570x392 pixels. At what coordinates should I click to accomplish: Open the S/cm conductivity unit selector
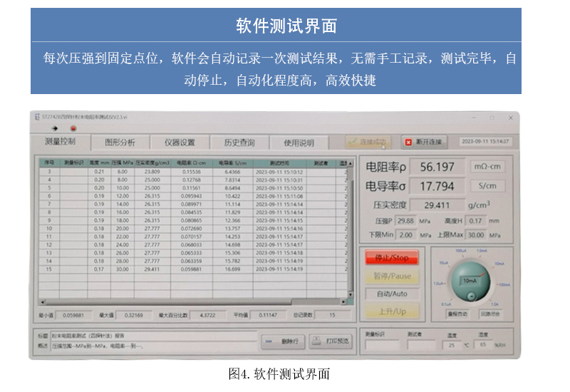point(489,186)
